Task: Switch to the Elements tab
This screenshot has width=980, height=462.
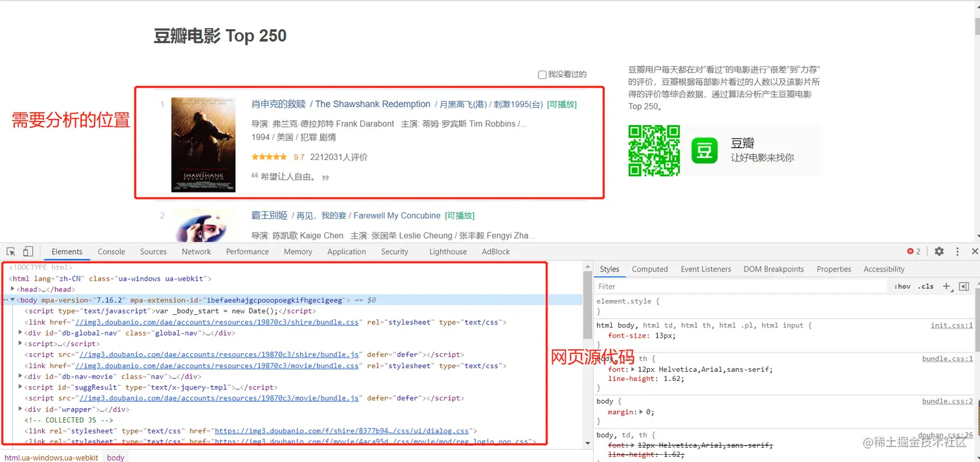Action: [x=67, y=251]
